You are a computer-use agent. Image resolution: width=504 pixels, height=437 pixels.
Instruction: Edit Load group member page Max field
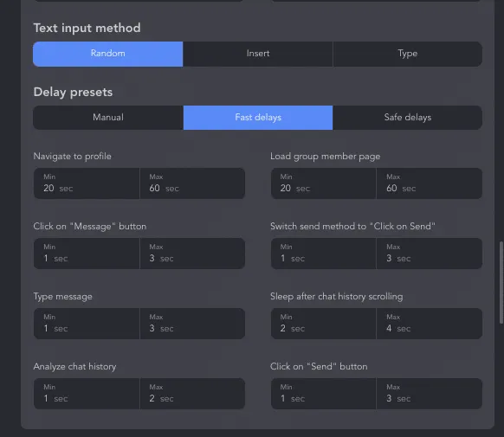point(430,183)
